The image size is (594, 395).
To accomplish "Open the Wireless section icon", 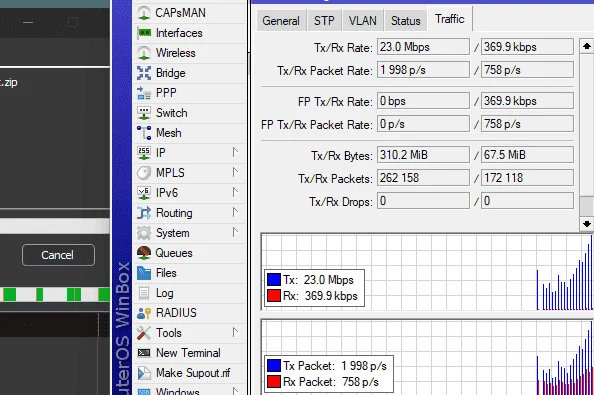I will [x=144, y=53].
